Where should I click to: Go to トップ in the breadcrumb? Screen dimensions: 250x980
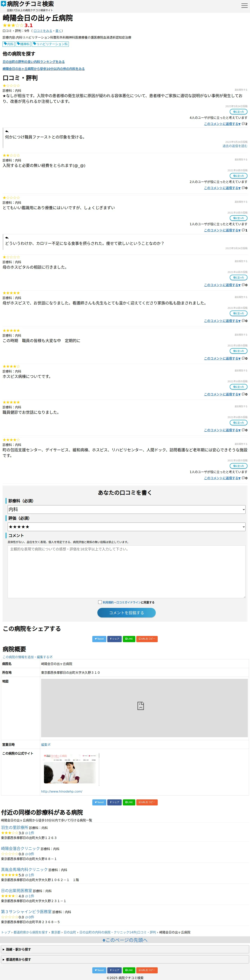tap(6, 932)
